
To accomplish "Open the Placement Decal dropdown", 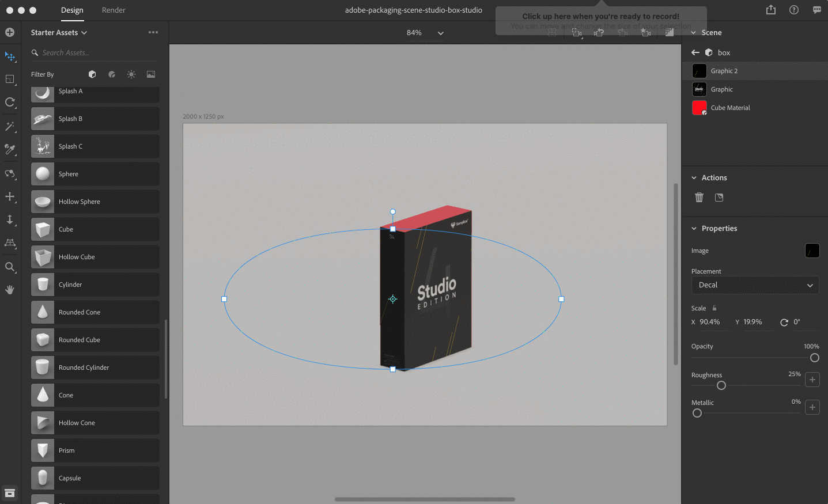I will point(755,285).
